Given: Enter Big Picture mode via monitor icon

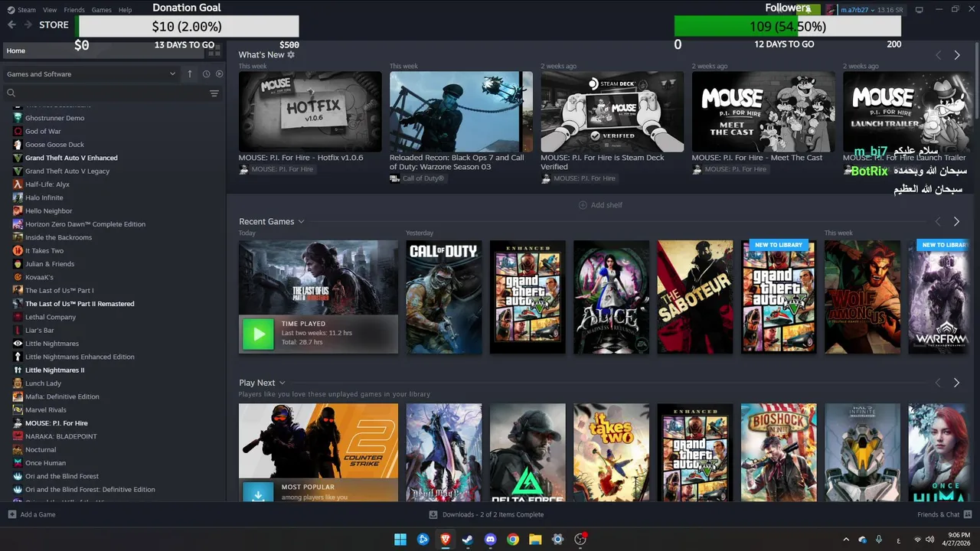Looking at the screenshot, I should (x=920, y=9).
